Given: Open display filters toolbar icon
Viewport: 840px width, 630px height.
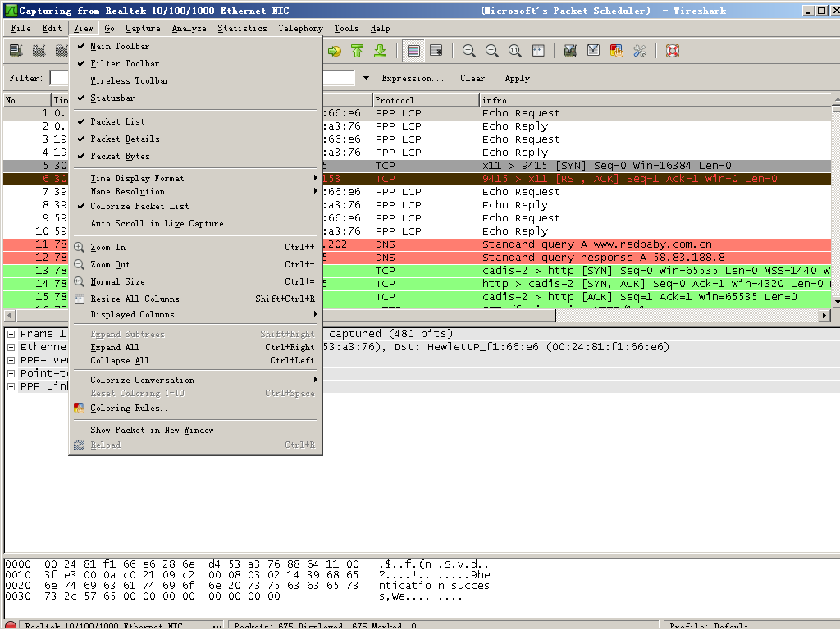Looking at the screenshot, I should point(594,51).
